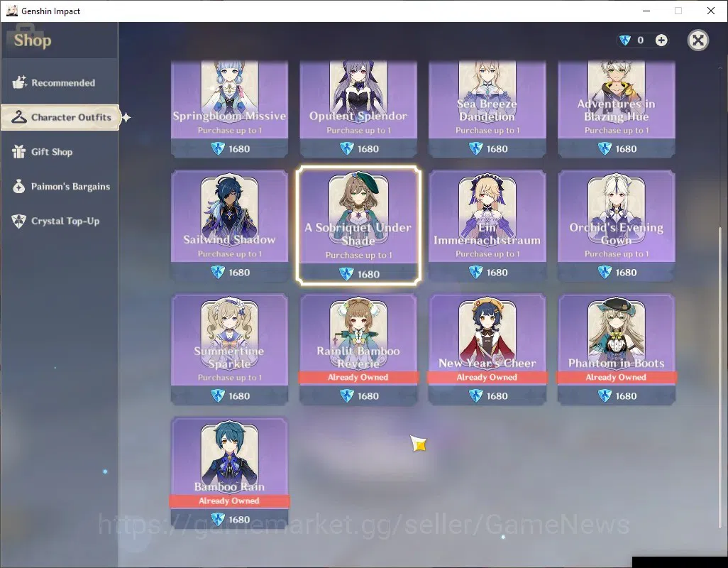Select A Sobriquet Under Shade outfit
The height and width of the screenshot is (568, 728).
click(x=358, y=225)
